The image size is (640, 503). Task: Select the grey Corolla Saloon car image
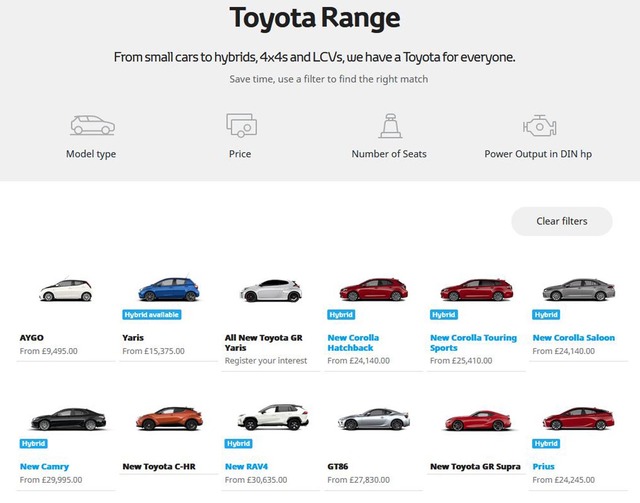tap(579, 289)
